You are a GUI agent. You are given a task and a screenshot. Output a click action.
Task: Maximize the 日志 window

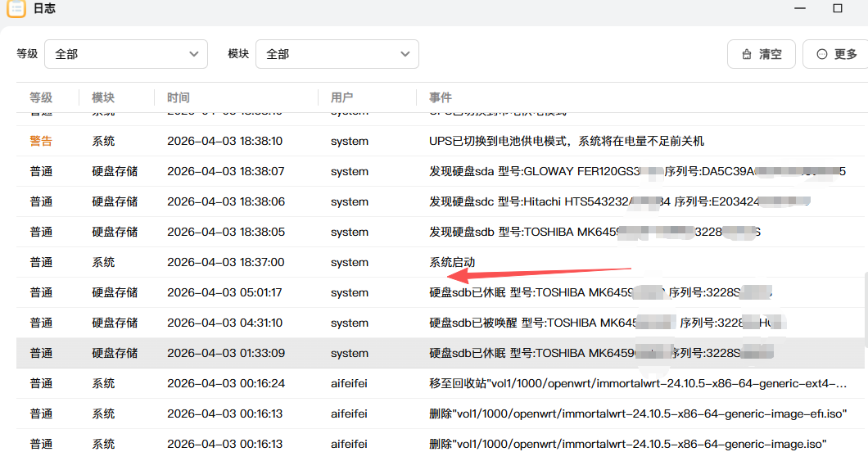coord(838,7)
